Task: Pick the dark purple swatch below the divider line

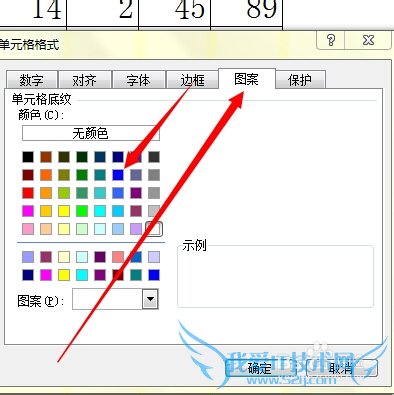Action: coord(100,257)
